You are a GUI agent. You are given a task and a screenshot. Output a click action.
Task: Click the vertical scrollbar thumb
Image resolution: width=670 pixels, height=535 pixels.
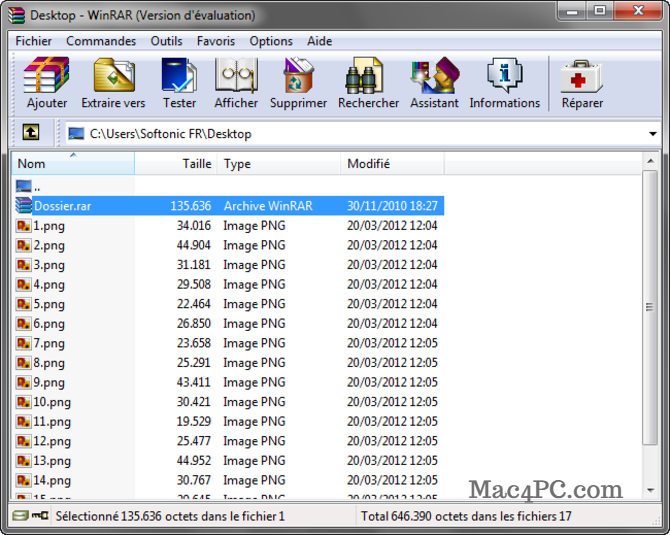point(650,307)
